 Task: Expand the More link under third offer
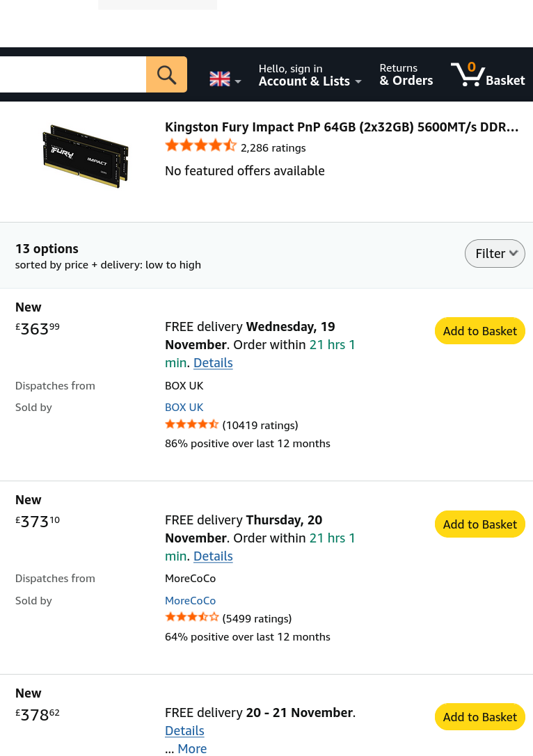(x=192, y=749)
